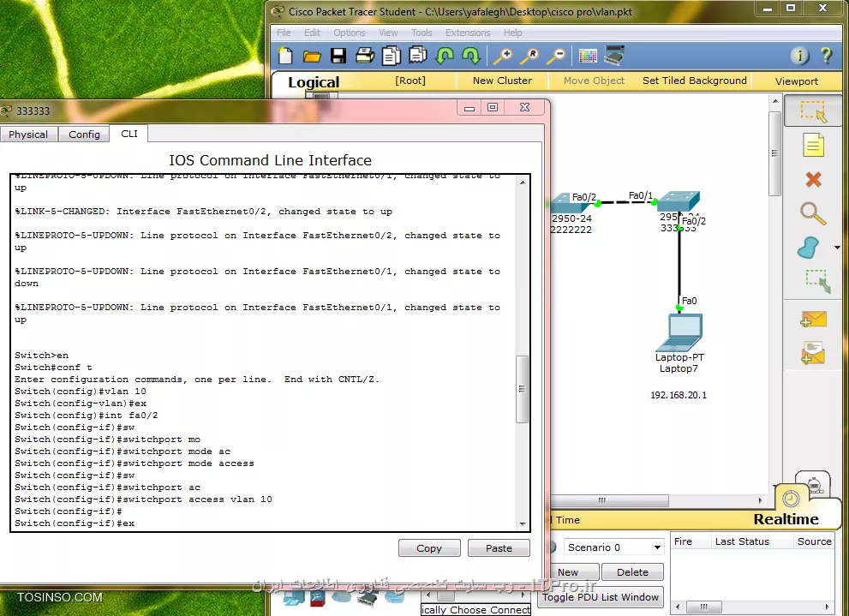Open the drawing palette icon
849x616 pixels.
pos(588,56)
